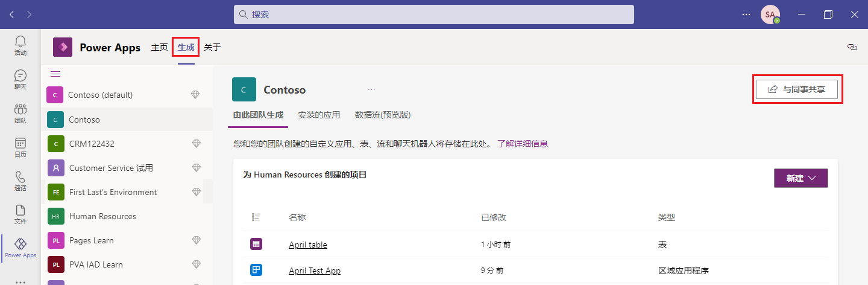This screenshot has height=285, width=868.
Task: Click the 1 小时 前 modified cell
Action: [x=496, y=245]
